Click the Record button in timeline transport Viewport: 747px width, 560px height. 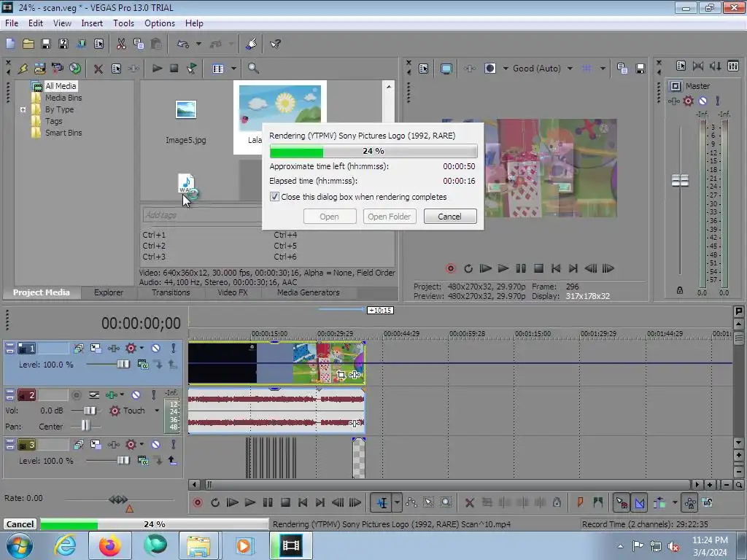click(197, 502)
